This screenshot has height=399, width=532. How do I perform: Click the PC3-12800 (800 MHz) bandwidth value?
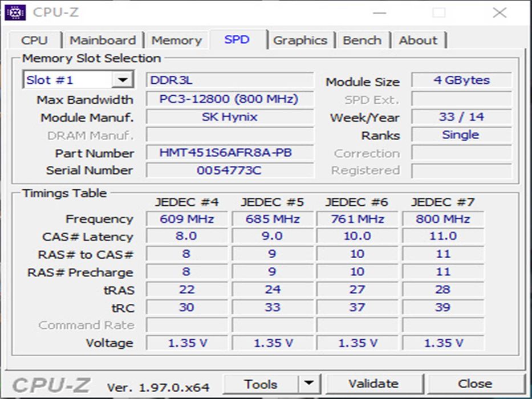click(x=230, y=99)
